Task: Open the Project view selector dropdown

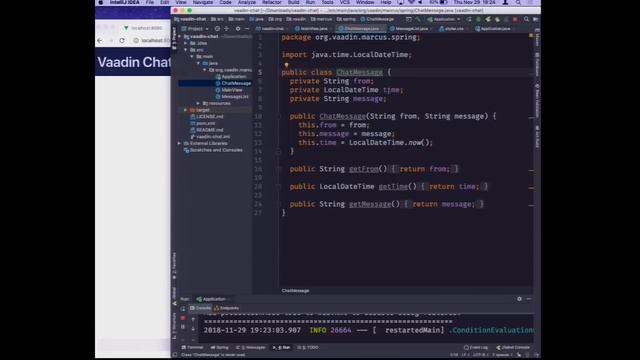Action: coord(195,29)
